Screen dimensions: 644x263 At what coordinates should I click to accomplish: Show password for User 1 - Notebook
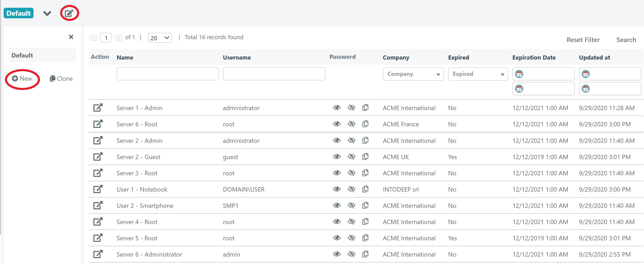click(x=337, y=189)
